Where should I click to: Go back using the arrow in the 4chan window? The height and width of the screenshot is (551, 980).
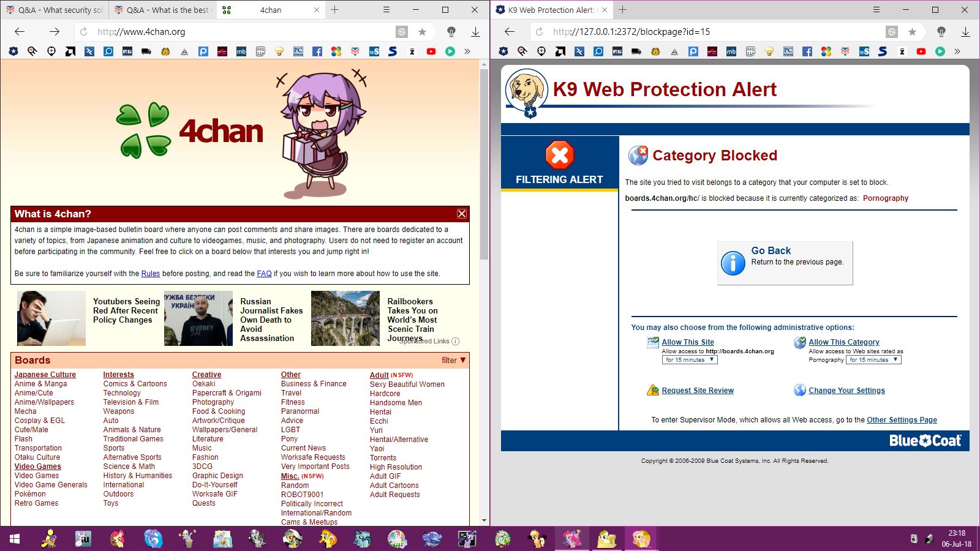pos(20,32)
